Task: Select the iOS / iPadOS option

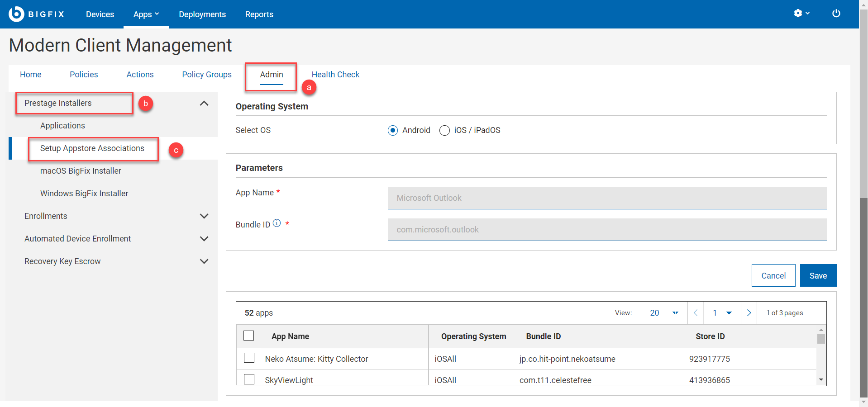Action: pos(444,130)
